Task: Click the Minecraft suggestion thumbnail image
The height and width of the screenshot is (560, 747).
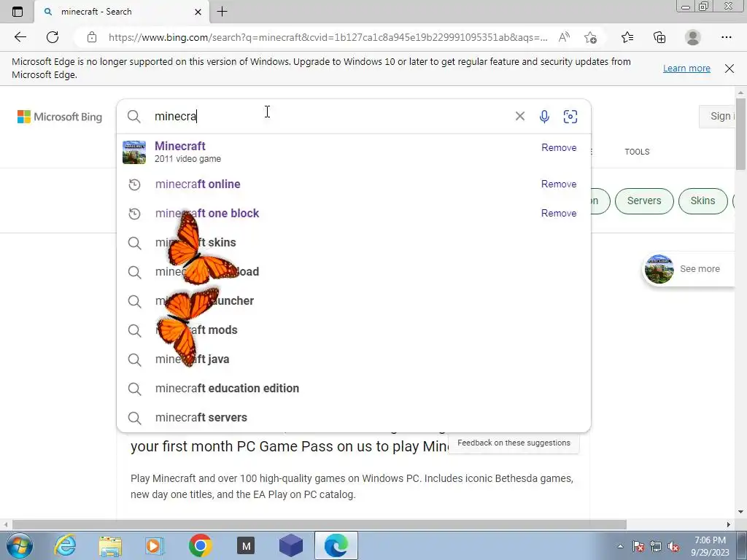Action: (x=134, y=152)
